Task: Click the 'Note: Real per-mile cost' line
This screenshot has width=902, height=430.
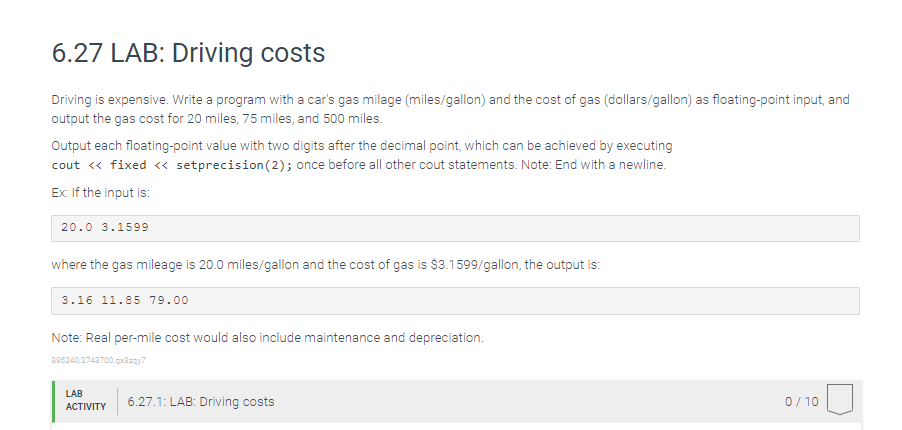Action: 267,338
